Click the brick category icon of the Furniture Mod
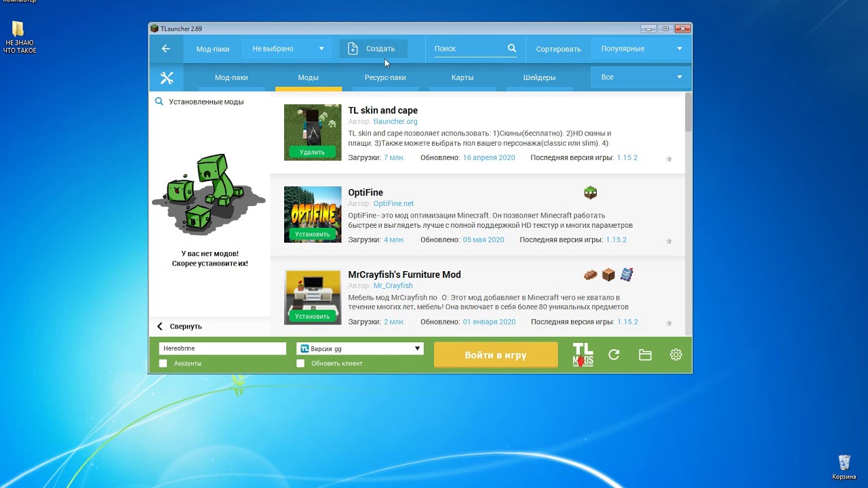Screen dimensions: 868x488 591,274
